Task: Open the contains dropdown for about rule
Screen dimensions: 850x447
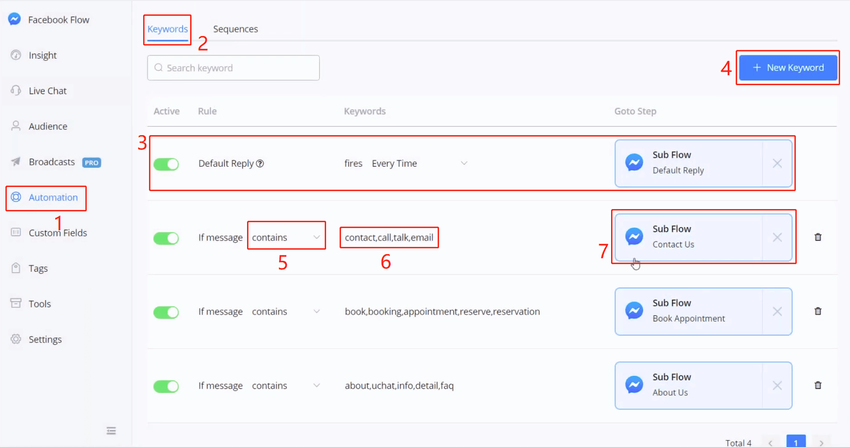Action: click(317, 385)
